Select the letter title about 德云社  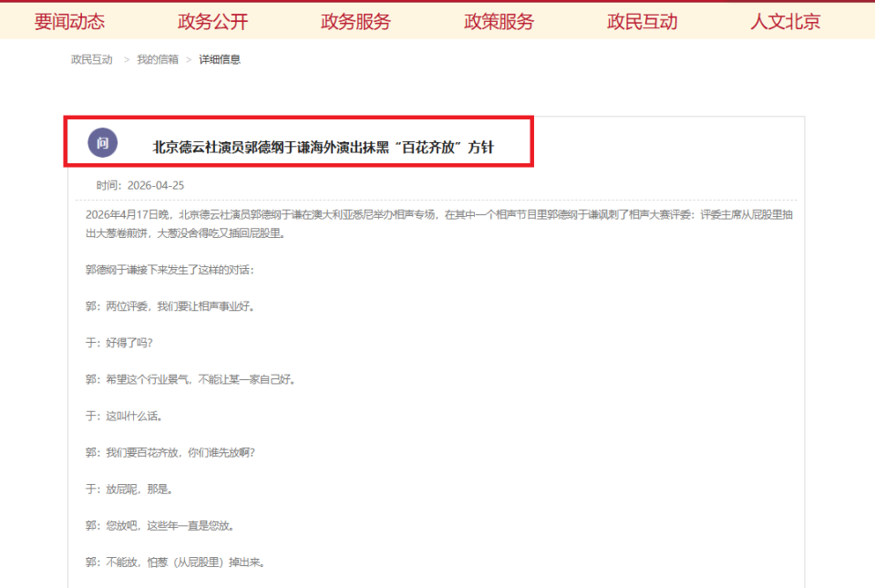[x=323, y=148]
